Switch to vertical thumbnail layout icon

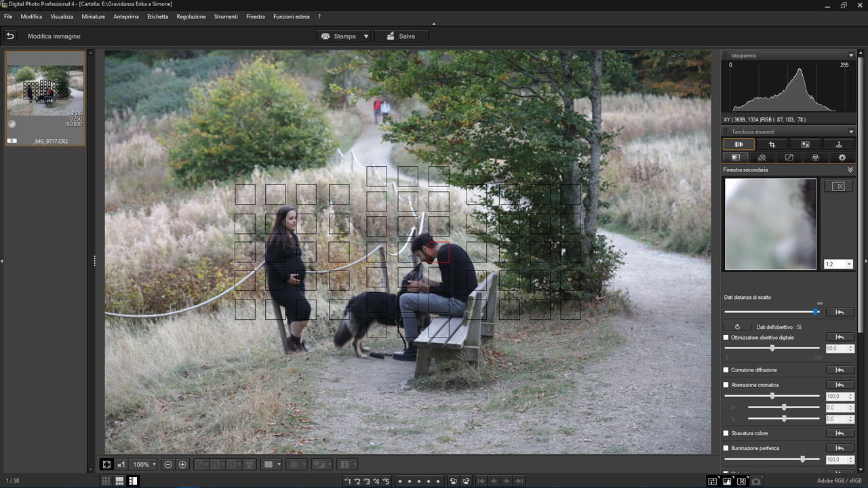point(133,481)
